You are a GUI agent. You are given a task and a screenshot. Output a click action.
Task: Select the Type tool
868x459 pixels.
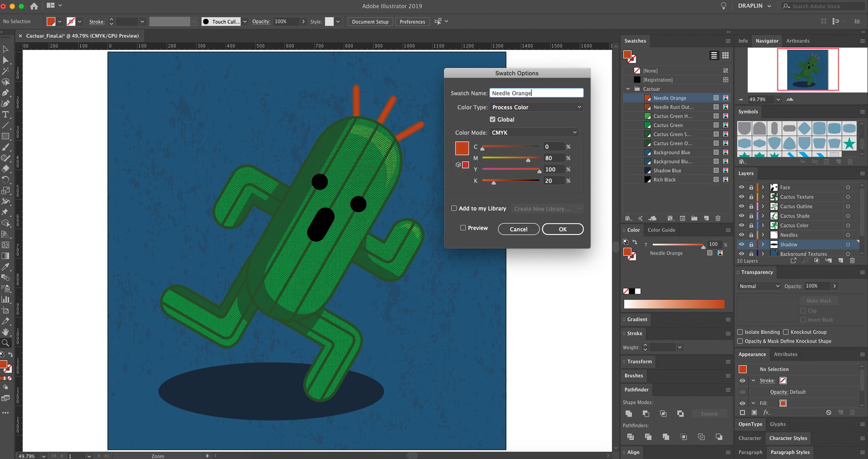point(6,115)
